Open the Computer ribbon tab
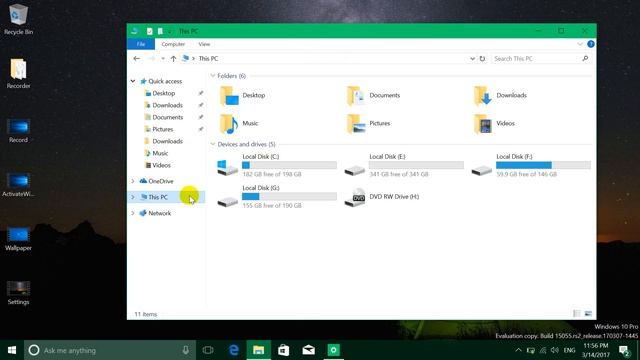This screenshot has height=360, width=640. 173,44
